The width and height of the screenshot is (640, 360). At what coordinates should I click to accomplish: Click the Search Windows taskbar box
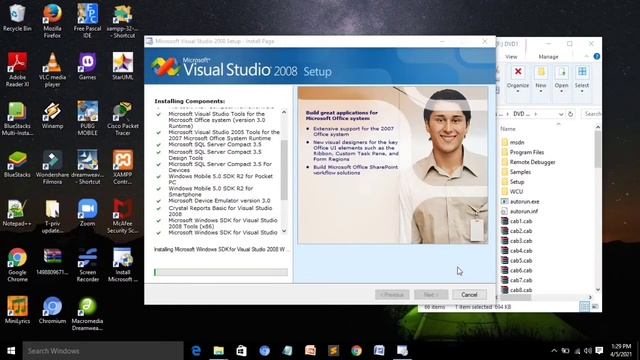coord(103,351)
